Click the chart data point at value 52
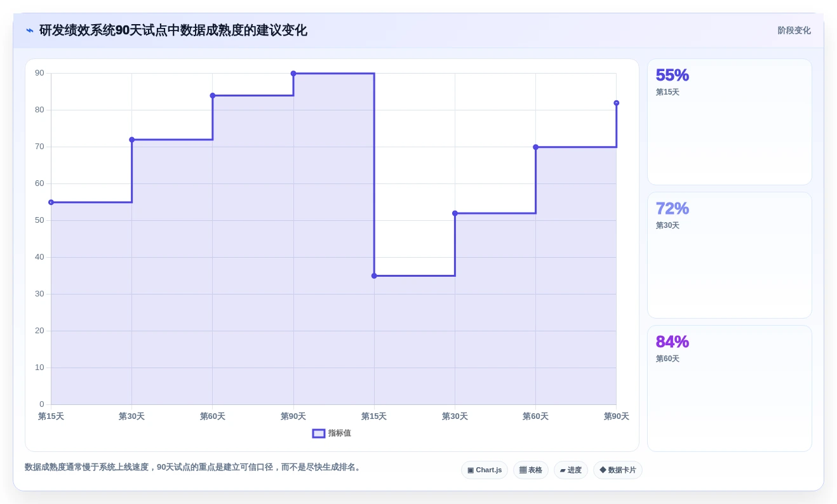This screenshot has width=837, height=504. point(455,213)
